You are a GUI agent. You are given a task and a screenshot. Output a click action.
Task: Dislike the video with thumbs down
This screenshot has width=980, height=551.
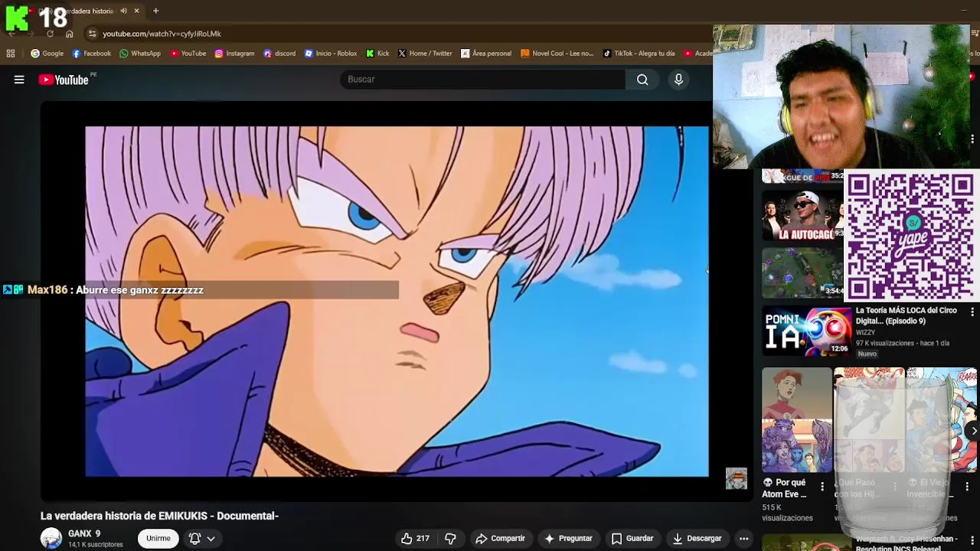[x=450, y=539]
